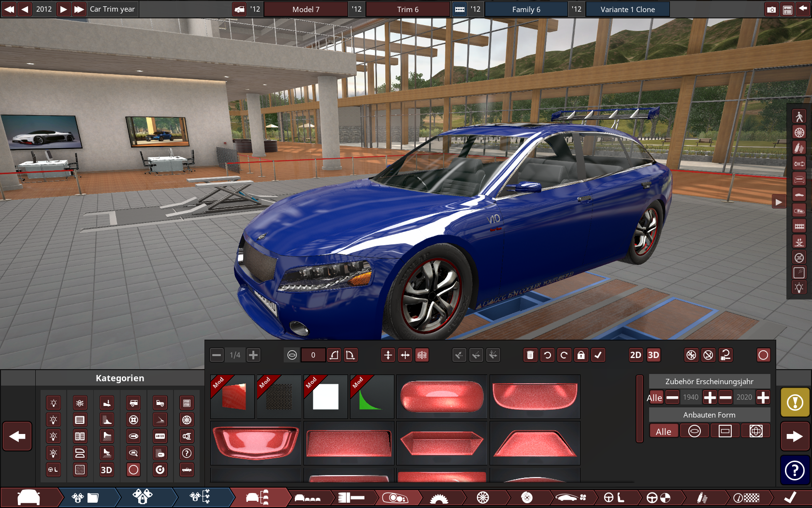Screen dimensions: 812x508
Task: Click the horizontal move arrows icon
Action: pyautogui.click(x=405, y=355)
